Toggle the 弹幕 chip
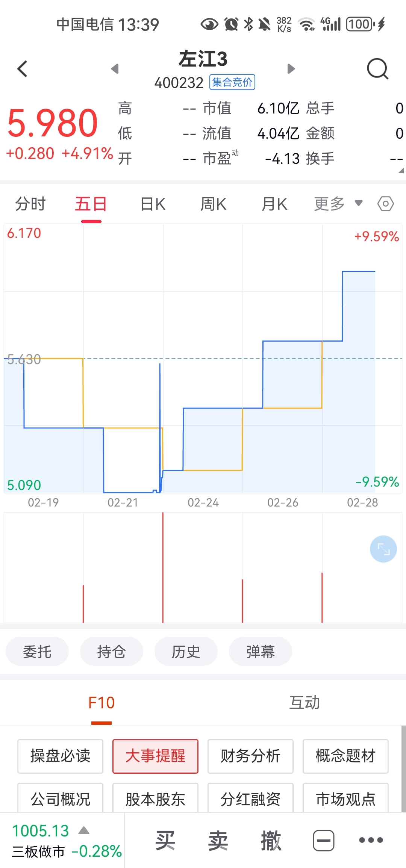The image size is (406, 868). pos(260,652)
